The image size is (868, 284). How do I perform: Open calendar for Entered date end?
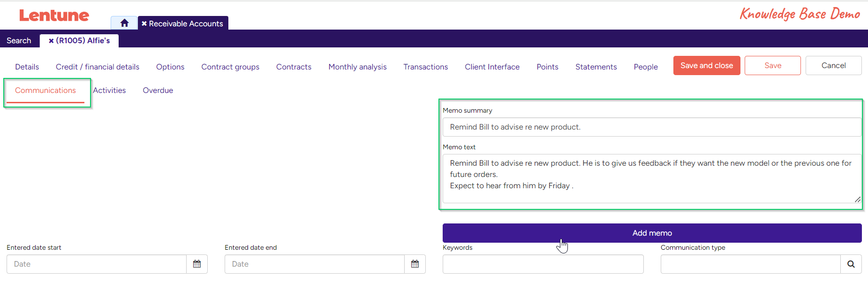point(415,264)
